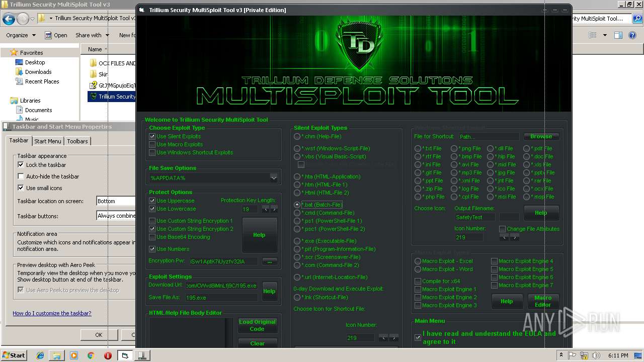Toggle Use Custom String Encryption 1
The height and width of the screenshot is (362, 644).
click(152, 221)
